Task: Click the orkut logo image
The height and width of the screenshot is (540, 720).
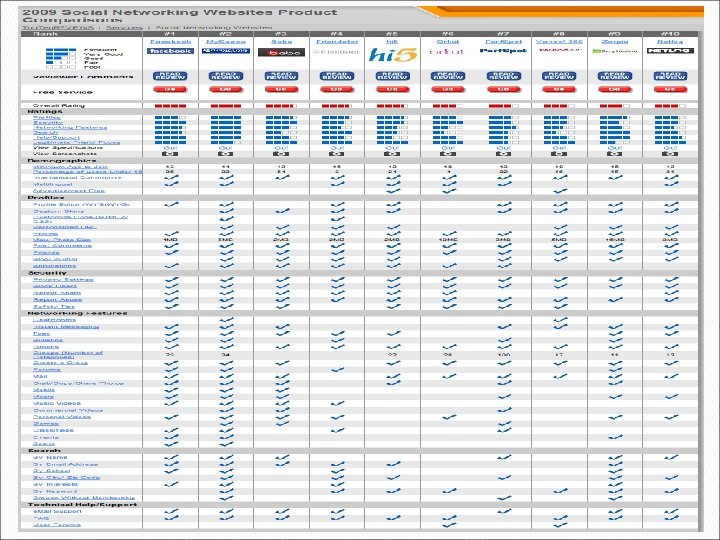Action: 447,52
